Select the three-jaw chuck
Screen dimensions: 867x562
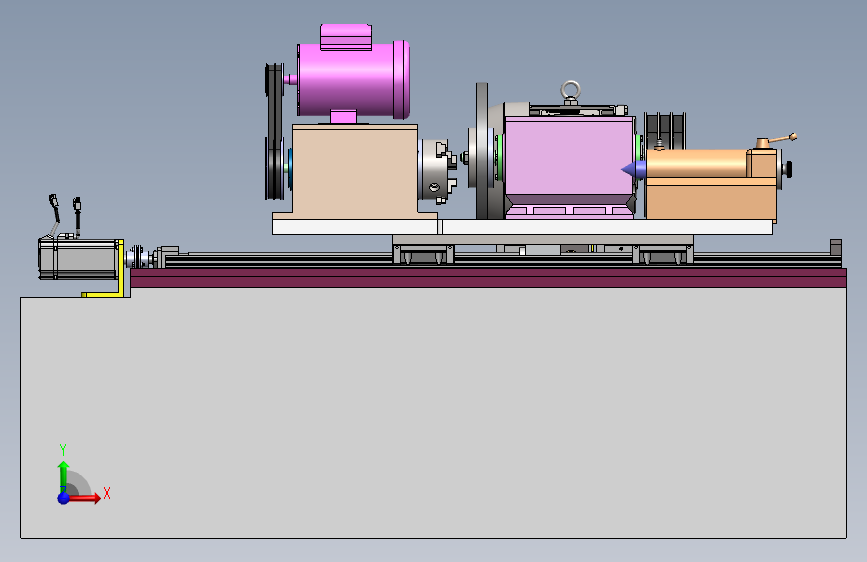(437, 170)
